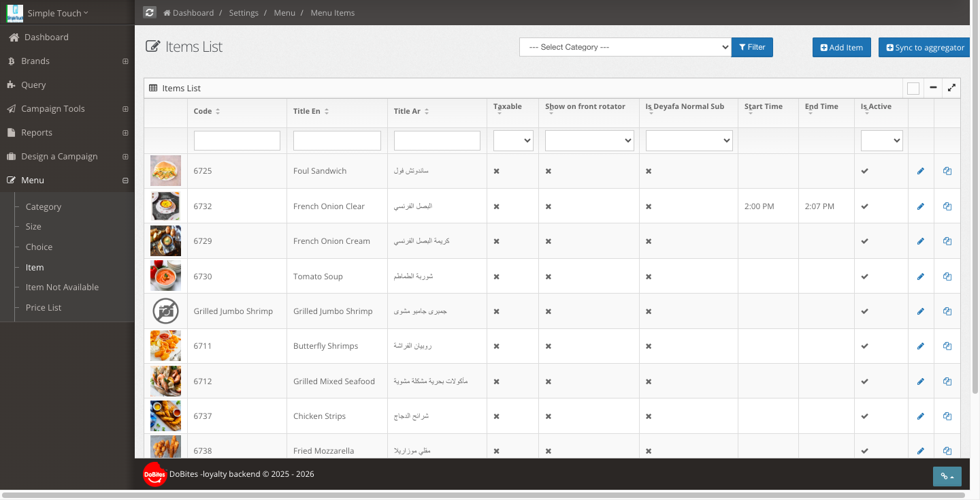Go to Category under Menu
This screenshot has width=980, height=500.
pos(44,206)
